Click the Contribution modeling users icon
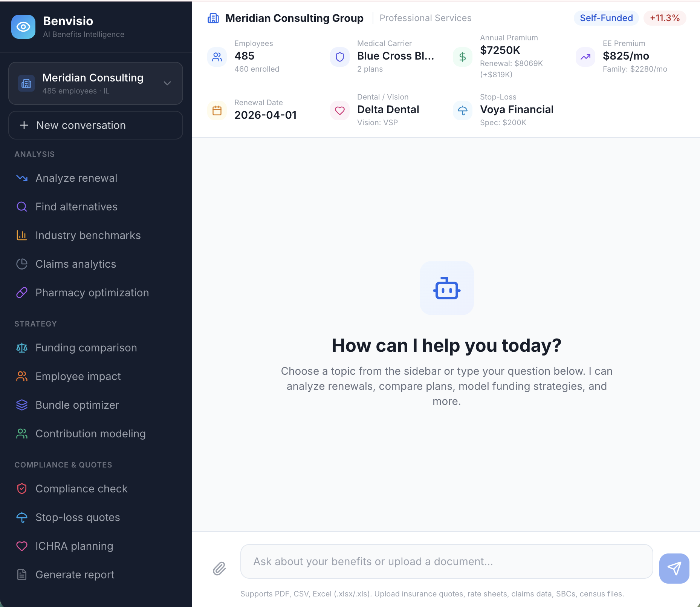Viewport: 700px width, 607px height. point(22,434)
